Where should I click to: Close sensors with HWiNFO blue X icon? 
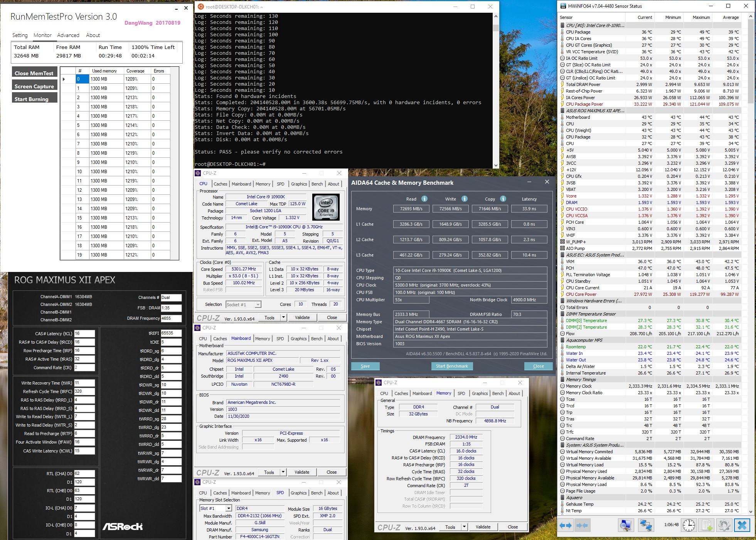(x=742, y=525)
